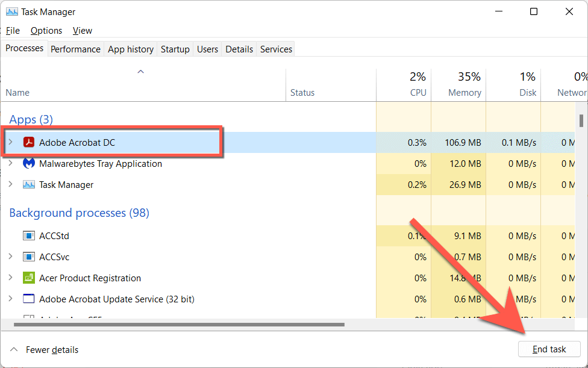Open the View menu
This screenshot has height=368, width=588.
click(82, 31)
